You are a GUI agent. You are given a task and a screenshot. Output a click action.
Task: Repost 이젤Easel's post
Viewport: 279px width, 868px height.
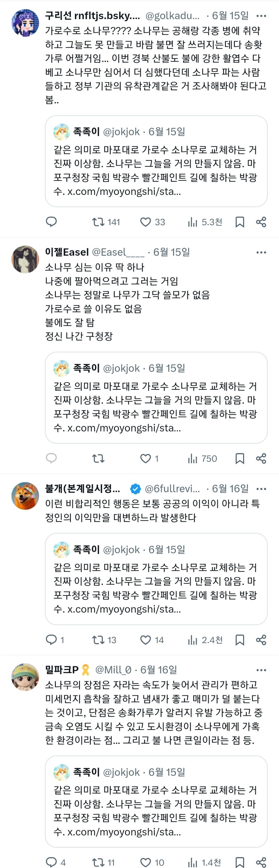pyautogui.click(x=98, y=458)
